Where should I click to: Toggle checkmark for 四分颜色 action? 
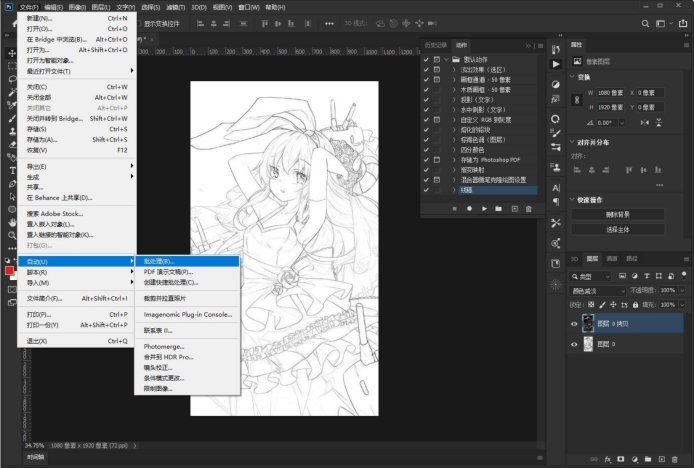click(x=426, y=150)
